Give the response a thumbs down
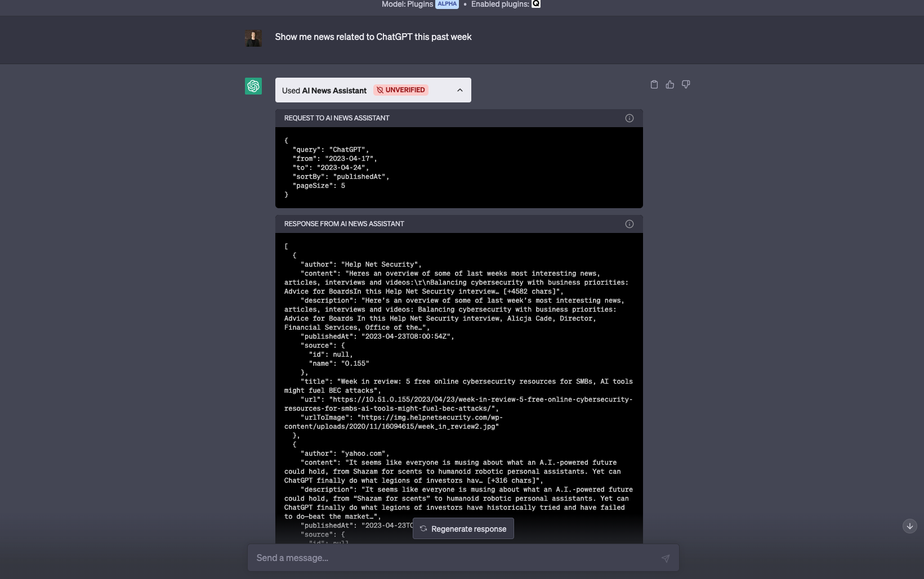The height and width of the screenshot is (579, 924). tap(686, 84)
